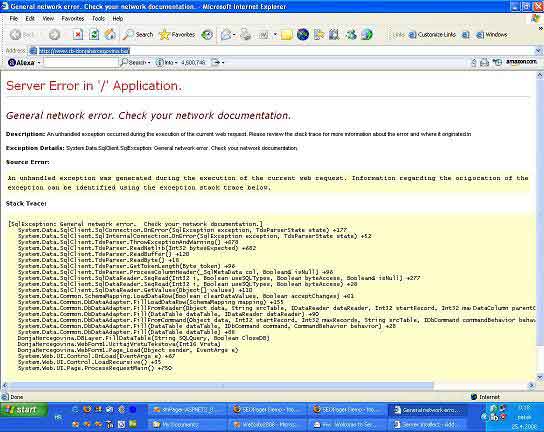Click the Forward navigation button
Screen dimensions: 544x432
54,34
